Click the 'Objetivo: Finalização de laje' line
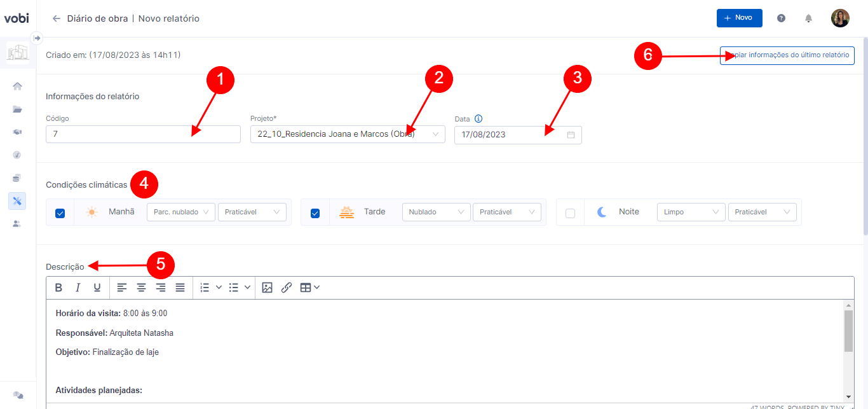The width and height of the screenshot is (868, 409). tap(107, 352)
